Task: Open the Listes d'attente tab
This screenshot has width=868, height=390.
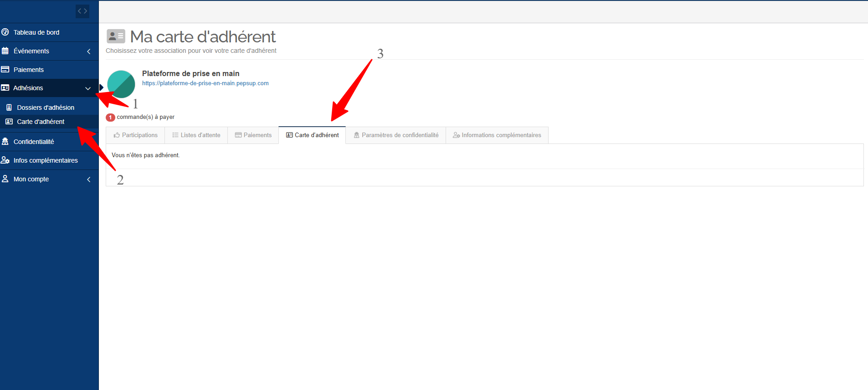Action: [x=196, y=135]
